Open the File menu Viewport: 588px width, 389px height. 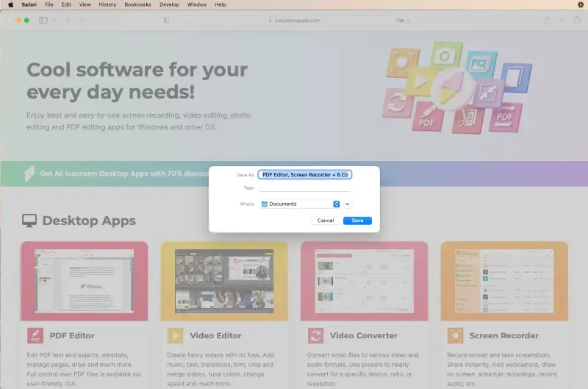click(x=49, y=4)
